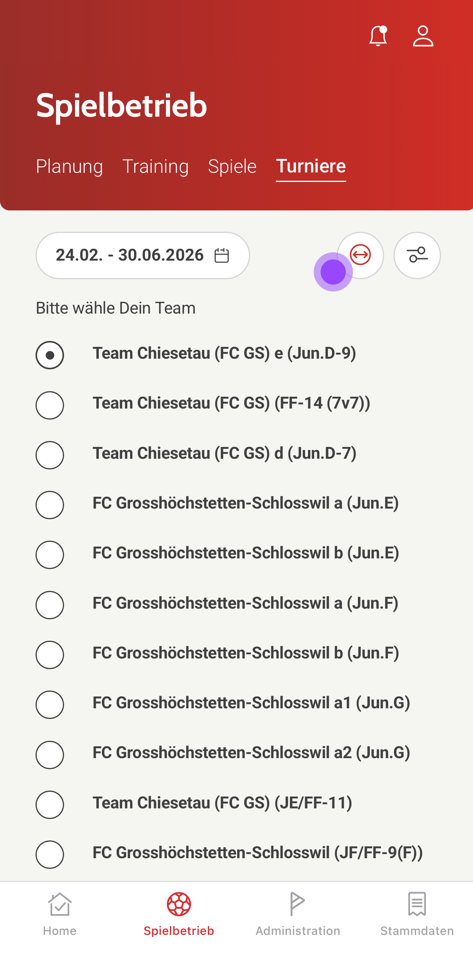Select the Turniere tab
The height and width of the screenshot is (980, 473).
tap(311, 166)
